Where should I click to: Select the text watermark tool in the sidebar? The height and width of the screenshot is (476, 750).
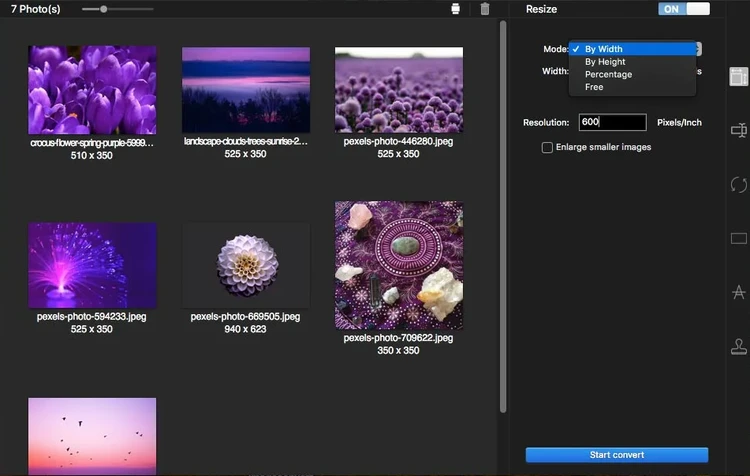coord(739,293)
